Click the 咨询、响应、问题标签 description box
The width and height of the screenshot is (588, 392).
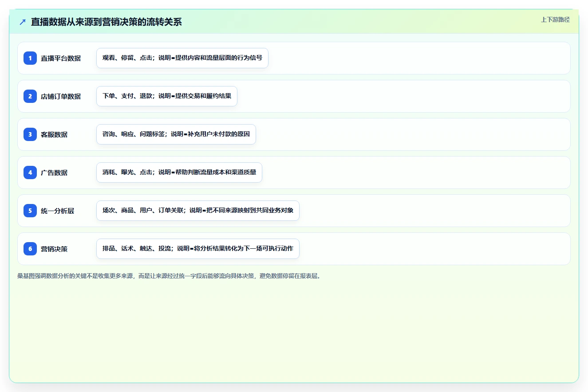point(176,134)
